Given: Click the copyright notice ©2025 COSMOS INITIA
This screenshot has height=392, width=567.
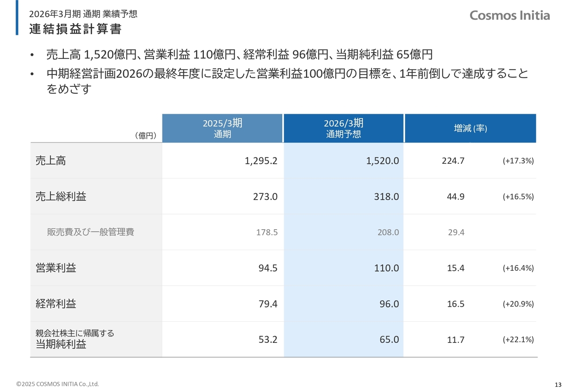Looking at the screenshot, I should (x=58, y=384).
